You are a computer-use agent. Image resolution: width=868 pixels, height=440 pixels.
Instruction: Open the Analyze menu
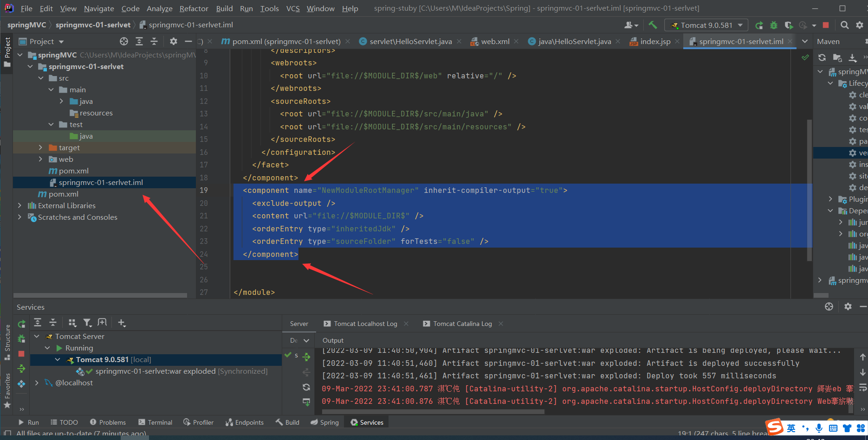click(159, 8)
